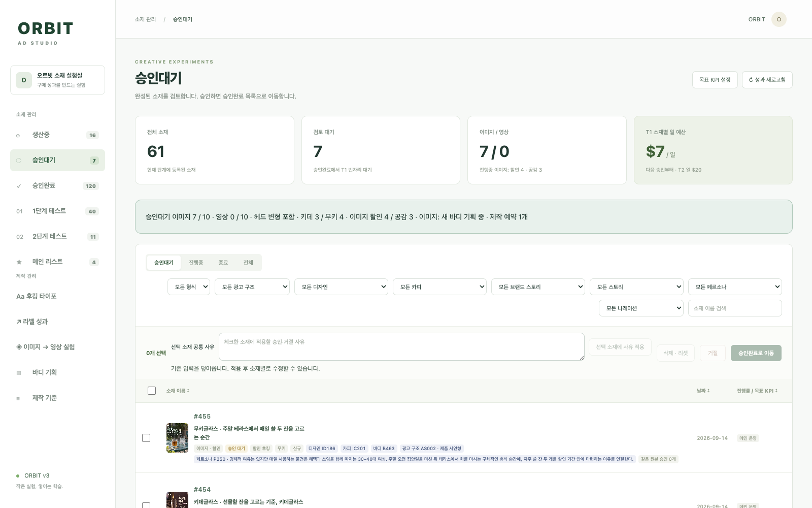Open the 모든 브랜드 스토리 dropdown
This screenshot has height=508, width=812.
538,287
